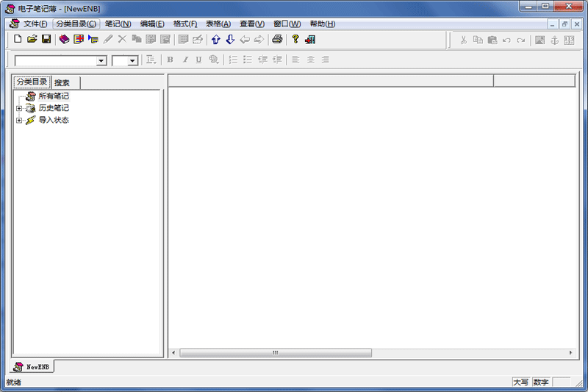Toggle center alignment

[x=310, y=60]
